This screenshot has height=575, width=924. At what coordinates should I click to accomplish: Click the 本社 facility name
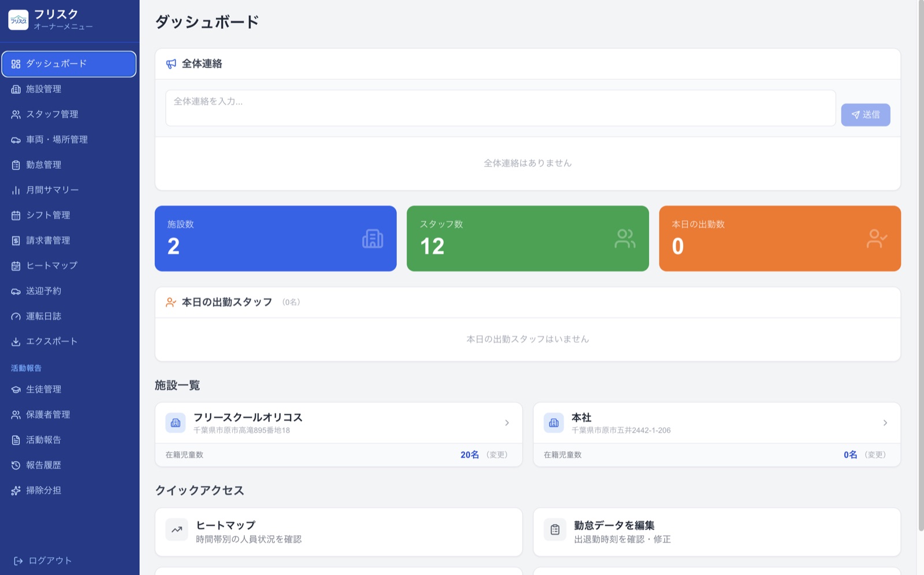581,417
